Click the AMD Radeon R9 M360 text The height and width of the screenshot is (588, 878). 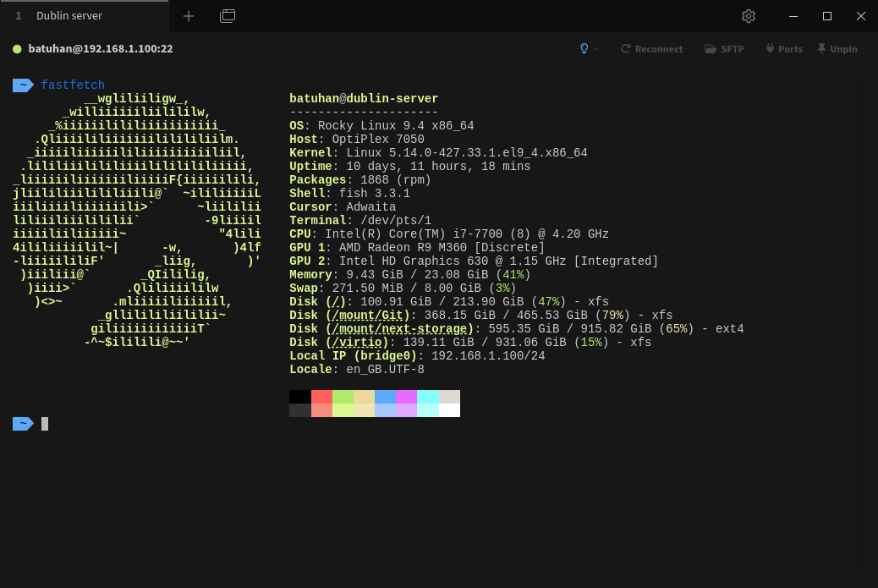coord(403,248)
